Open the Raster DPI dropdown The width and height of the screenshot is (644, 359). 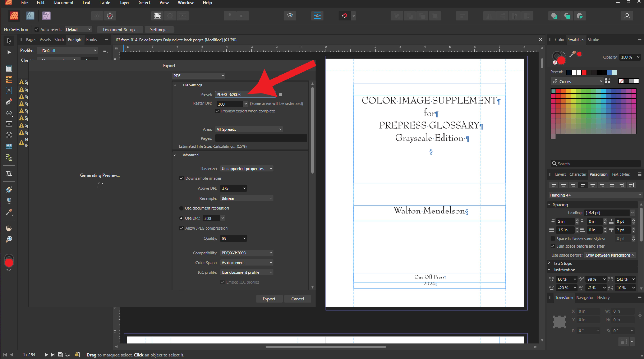pos(246,104)
